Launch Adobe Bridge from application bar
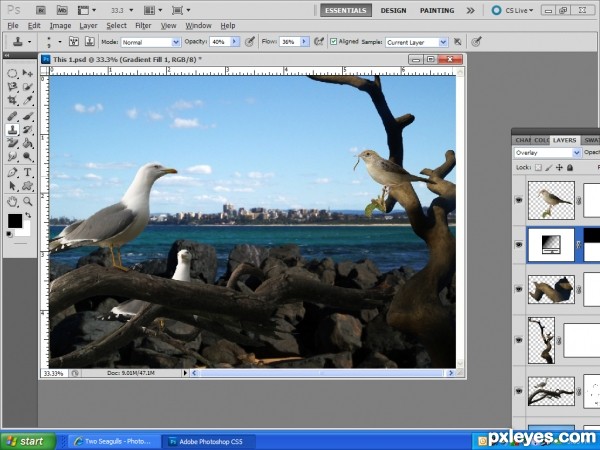 point(41,10)
